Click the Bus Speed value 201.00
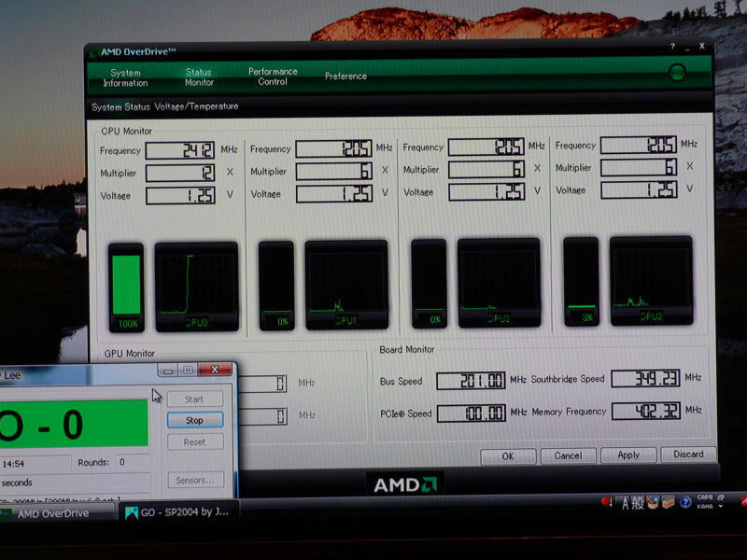The image size is (747, 560). pos(471,381)
